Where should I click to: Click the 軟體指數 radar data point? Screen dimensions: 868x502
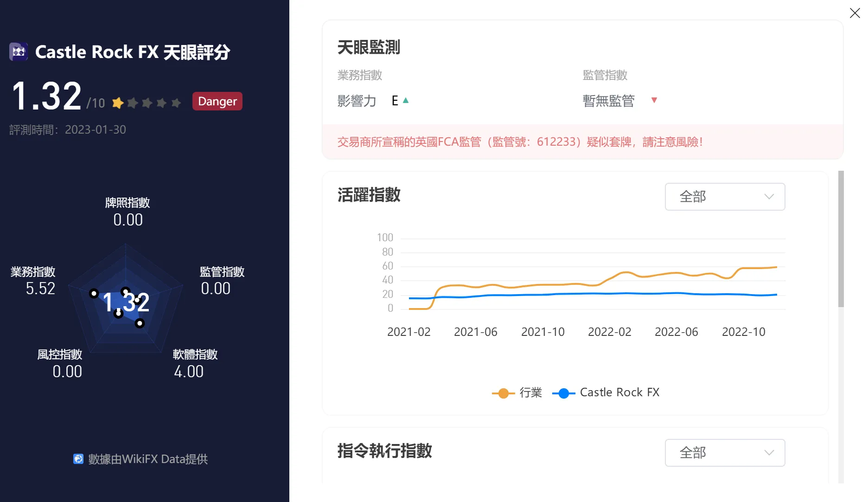click(140, 323)
